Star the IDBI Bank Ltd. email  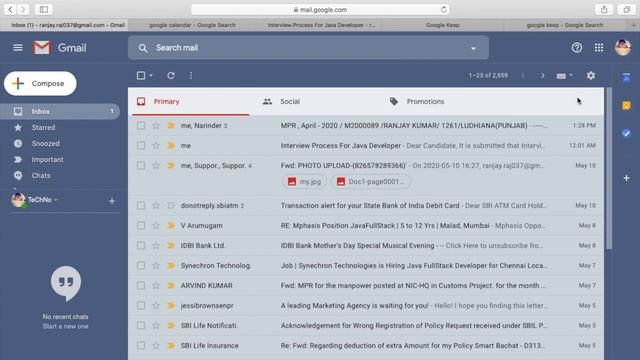tap(156, 245)
